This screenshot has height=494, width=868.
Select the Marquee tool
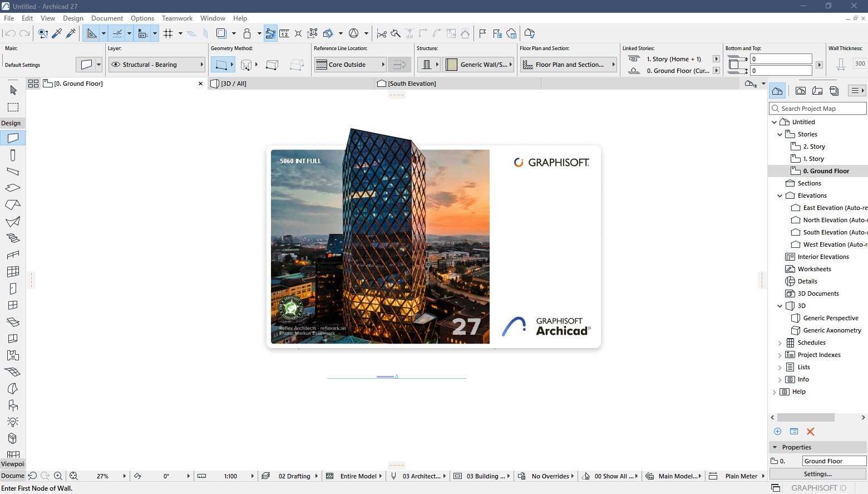(x=13, y=106)
